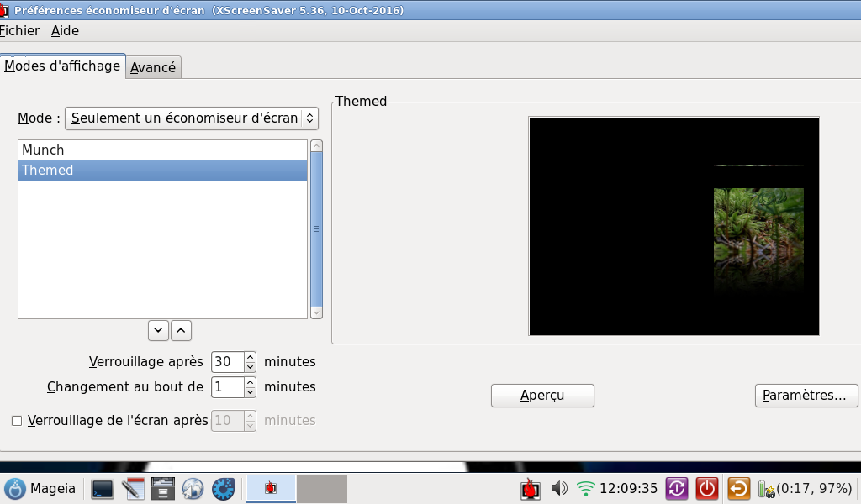Viewport: 861px width, 504px height.
Task: Open the Mode dropdown combo box
Action: click(x=192, y=118)
